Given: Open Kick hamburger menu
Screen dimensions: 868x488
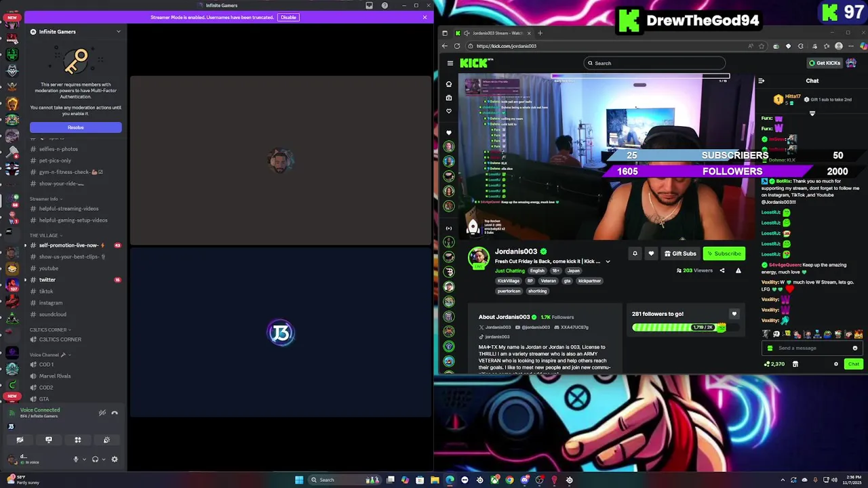Looking at the screenshot, I should point(450,63).
